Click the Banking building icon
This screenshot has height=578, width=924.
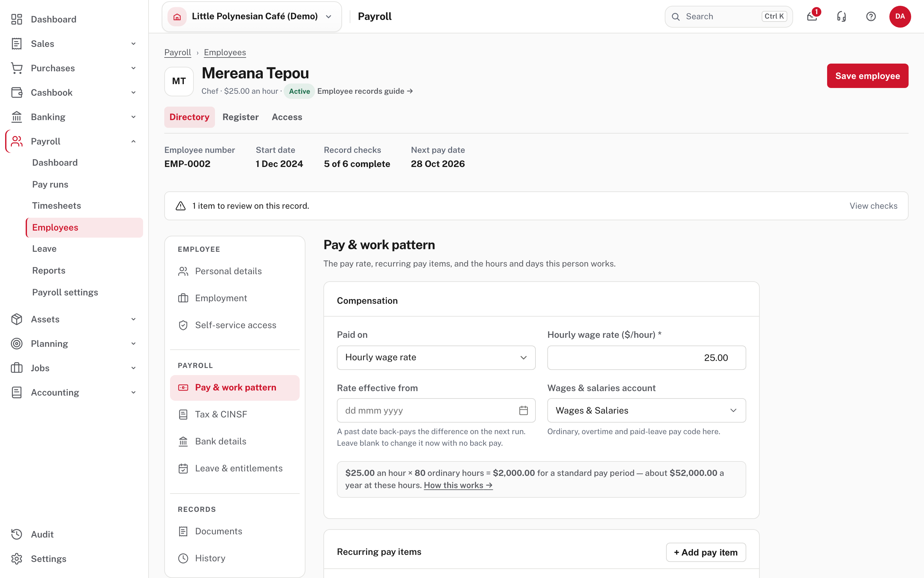16,117
